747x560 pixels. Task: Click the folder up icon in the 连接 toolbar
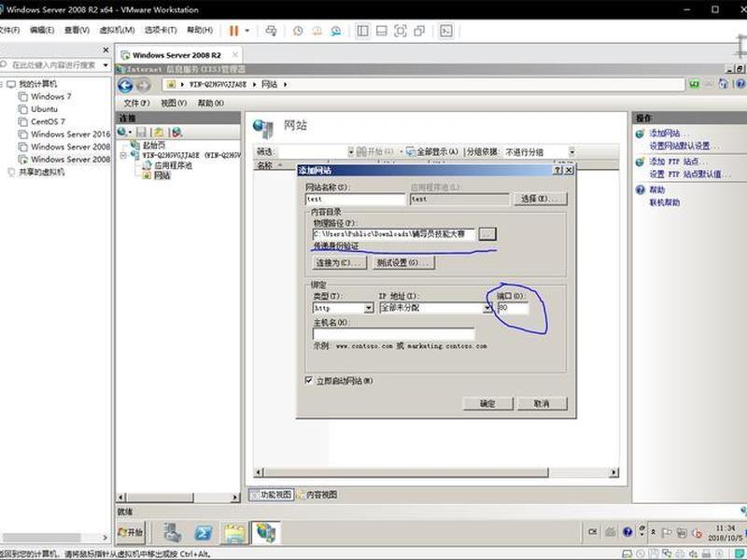159,132
